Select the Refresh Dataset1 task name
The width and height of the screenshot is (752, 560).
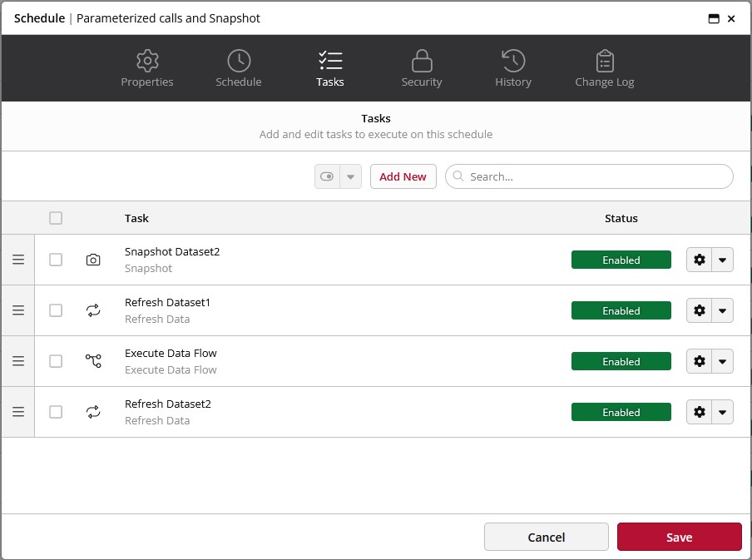pyautogui.click(x=167, y=302)
